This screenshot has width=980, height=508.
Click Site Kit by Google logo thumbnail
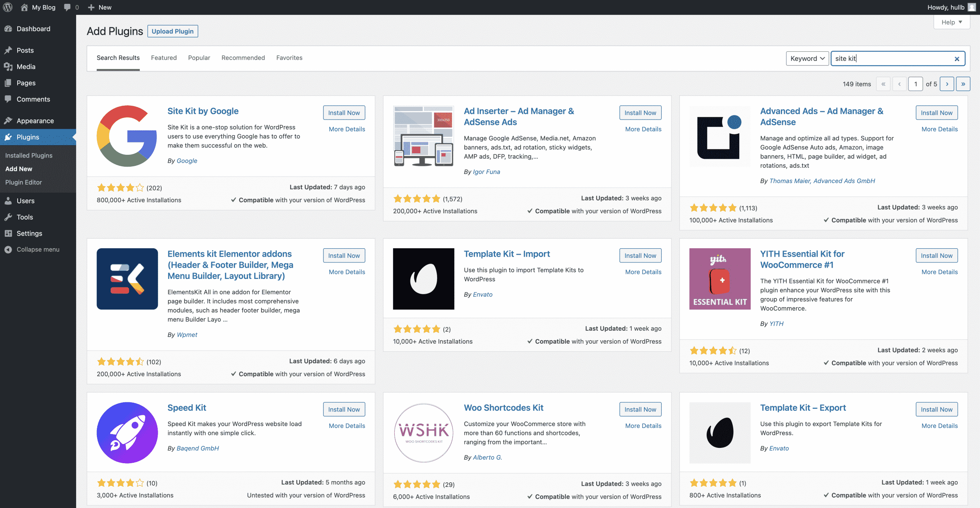[x=127, y=136]
